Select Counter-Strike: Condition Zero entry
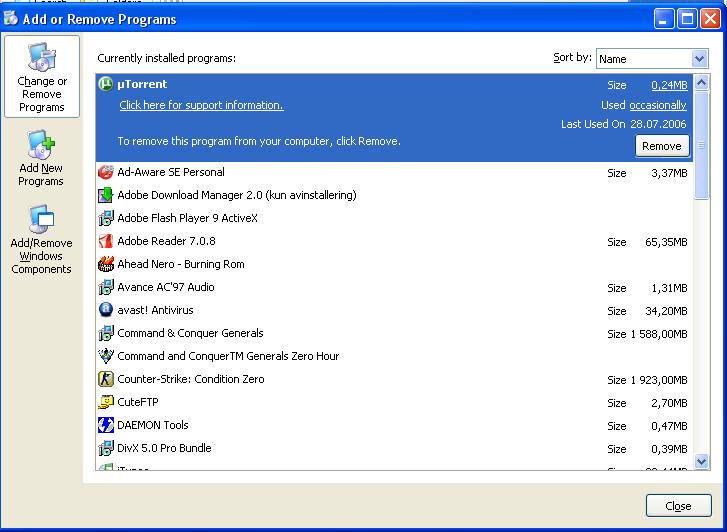The width and height of the screenshot is (727, 532). 394,379
